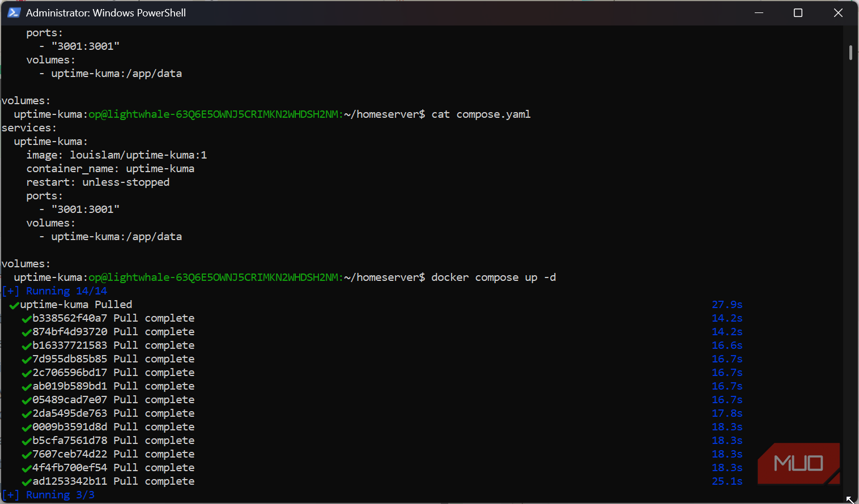This screenshot has height=504, width=859.
Task: Click the 'docker compose up -d' command text
Action: (x=494, y=277)
